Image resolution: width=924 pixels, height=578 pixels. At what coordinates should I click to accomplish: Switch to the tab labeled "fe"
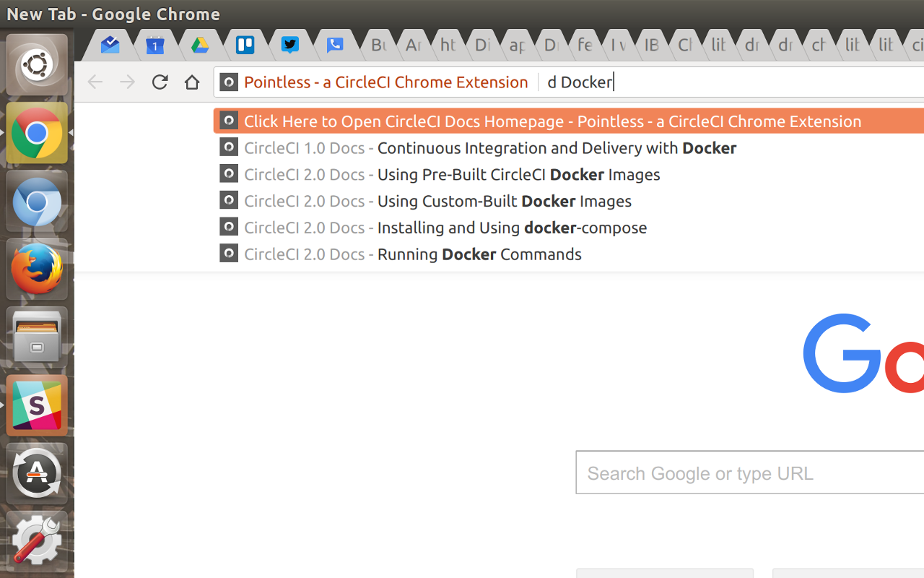(x=585, y=46)
